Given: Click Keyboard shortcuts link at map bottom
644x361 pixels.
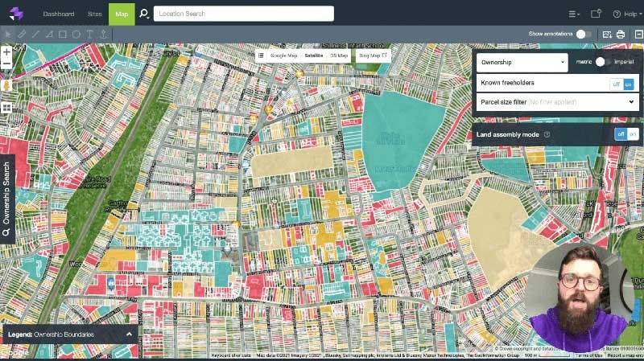Looking at the screenshot, I should (231, 355).
